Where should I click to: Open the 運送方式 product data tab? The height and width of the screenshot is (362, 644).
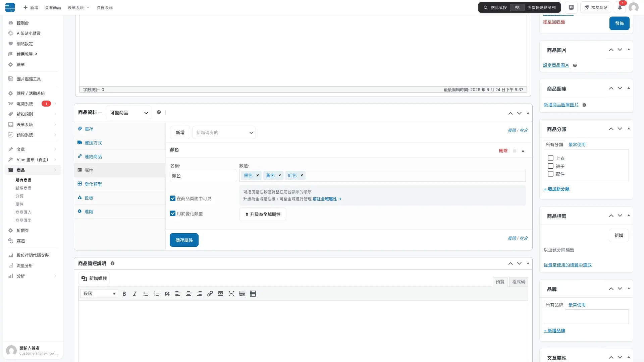click(120, 143)
